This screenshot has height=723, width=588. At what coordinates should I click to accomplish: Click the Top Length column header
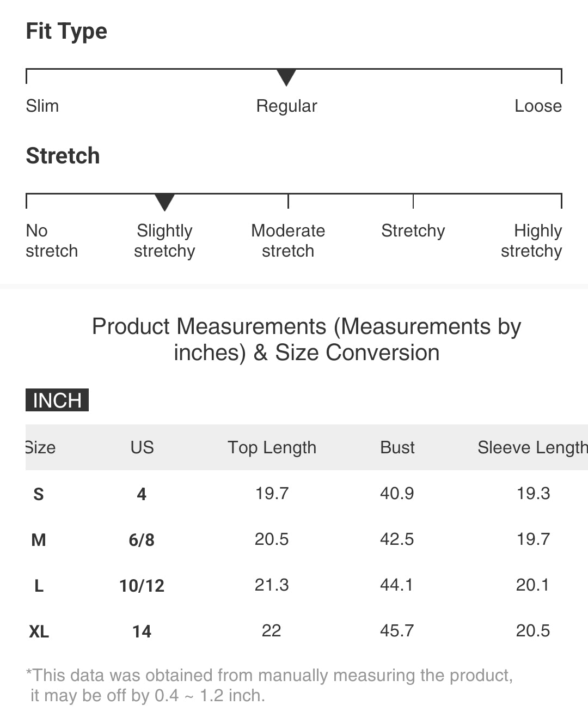coord(272,447)
